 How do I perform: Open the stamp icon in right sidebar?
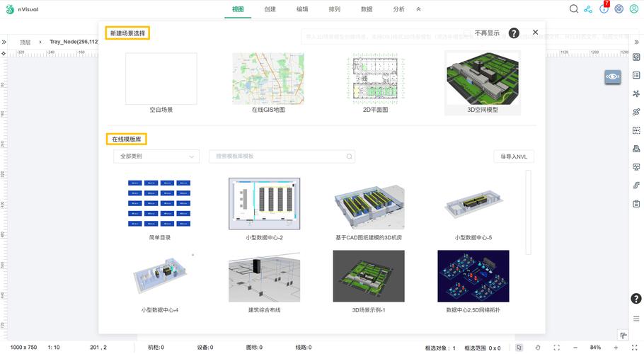click(x=636, y=149)
